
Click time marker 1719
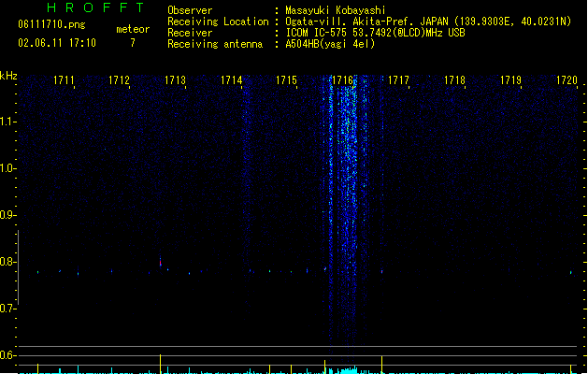pyautogui.click(x=510, y=80)
